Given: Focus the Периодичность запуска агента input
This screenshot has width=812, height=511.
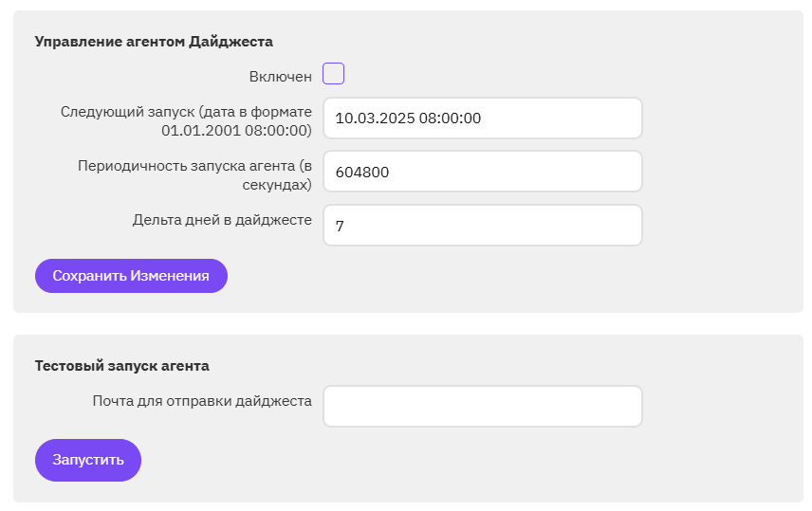Looking at the screenshot, I should [x=483, y=172].
